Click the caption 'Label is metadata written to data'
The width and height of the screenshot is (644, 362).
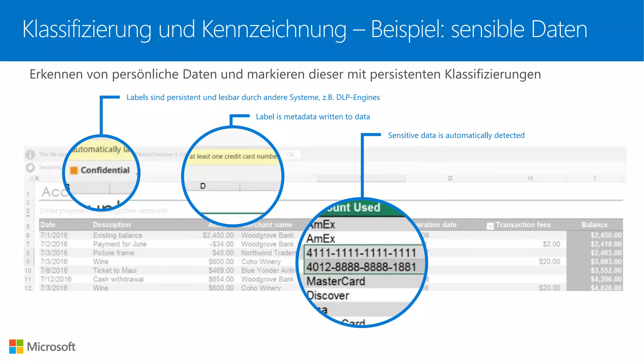(x=313, y=117)
